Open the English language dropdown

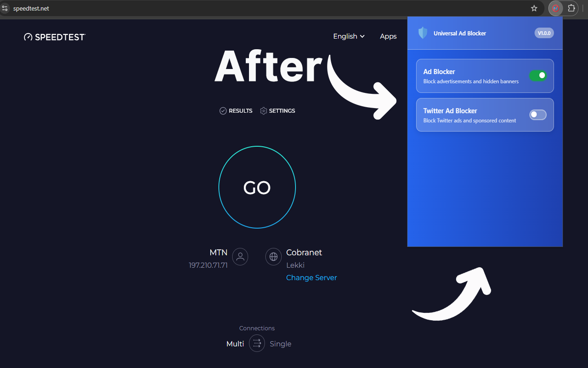[349, 36]
